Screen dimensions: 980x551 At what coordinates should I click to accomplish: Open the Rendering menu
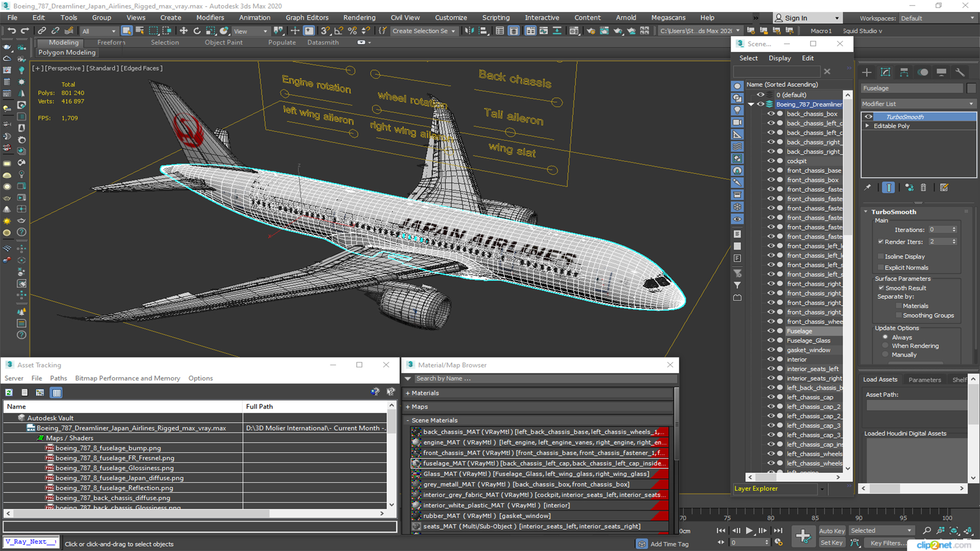point(359,18)
